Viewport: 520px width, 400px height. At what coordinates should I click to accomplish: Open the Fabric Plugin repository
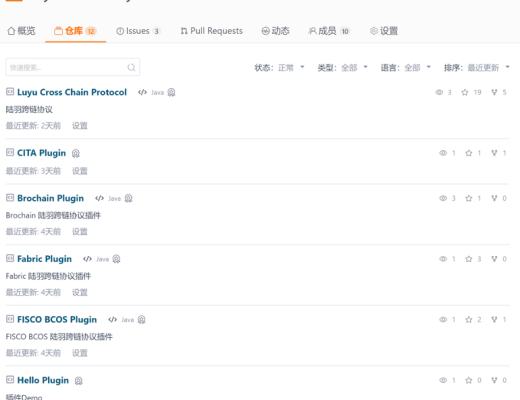point(44,259)
